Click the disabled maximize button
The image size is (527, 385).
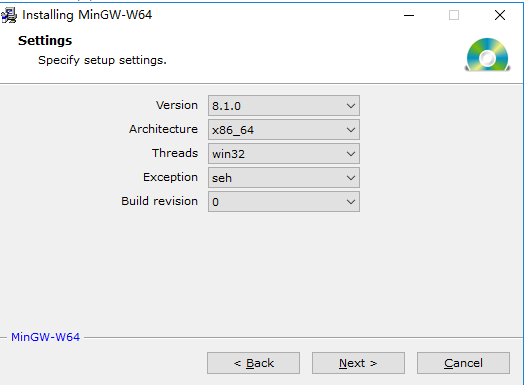click(x=454, y=15)
